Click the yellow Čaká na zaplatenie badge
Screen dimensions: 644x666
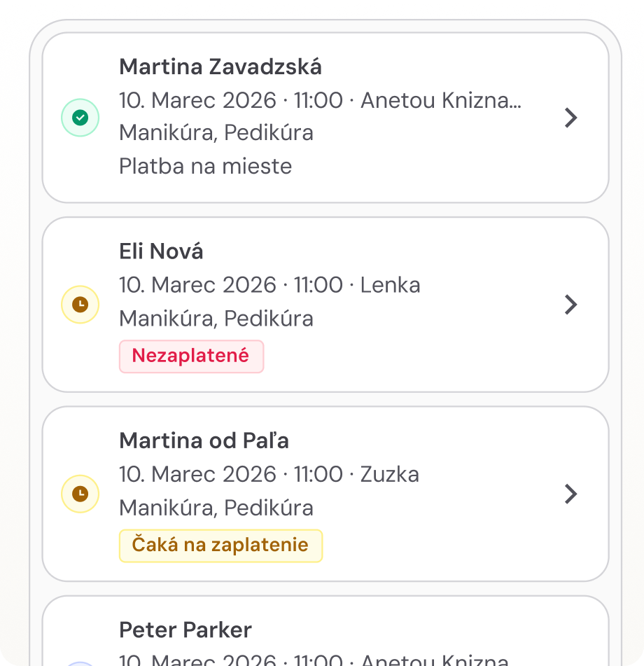[220, 546]
